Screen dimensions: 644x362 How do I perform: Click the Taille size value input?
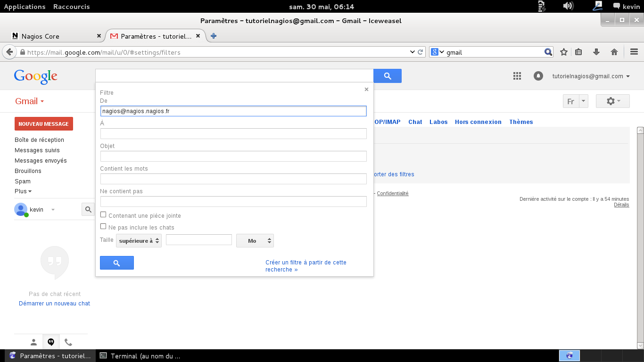(x=199, y=239)
